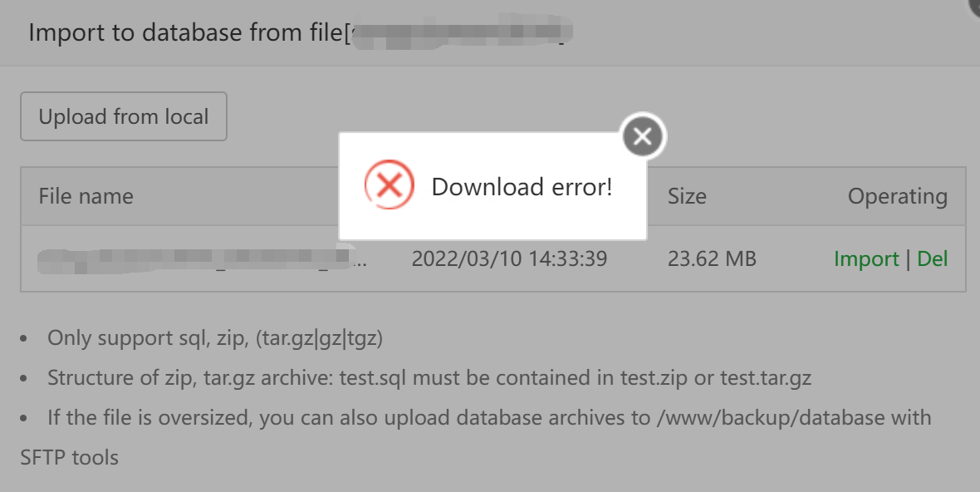The width and height of the screenshot is (980, 492).
Task: Click the blurred file name in dialog title
Action: click(457, 33)
